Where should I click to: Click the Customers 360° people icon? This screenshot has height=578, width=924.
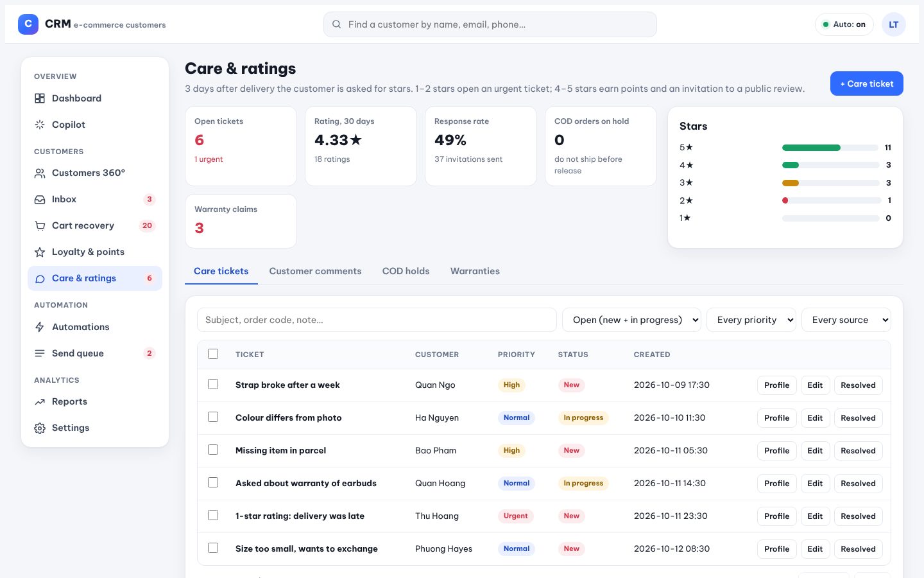40,173
